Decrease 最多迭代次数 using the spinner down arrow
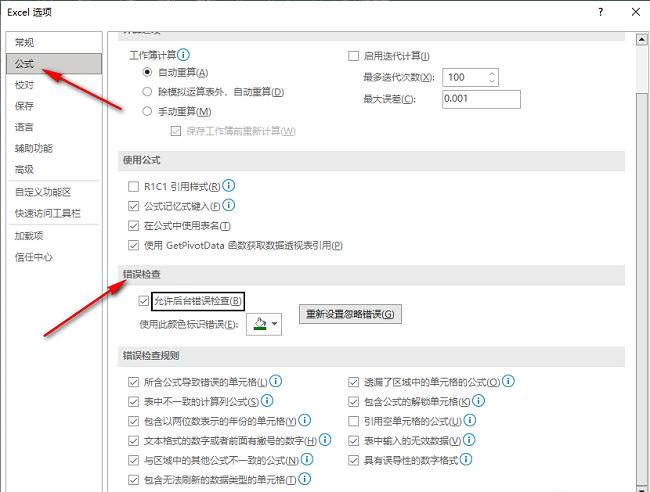 (492, 82)
